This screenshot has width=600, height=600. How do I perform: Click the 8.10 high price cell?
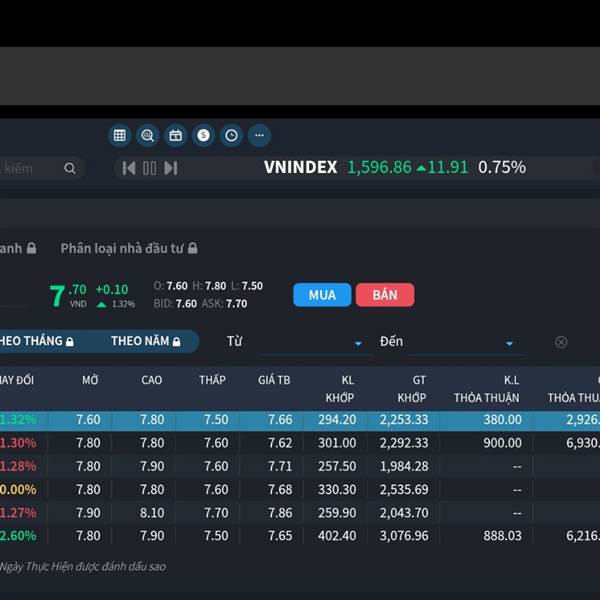click(x=152, y=513)
